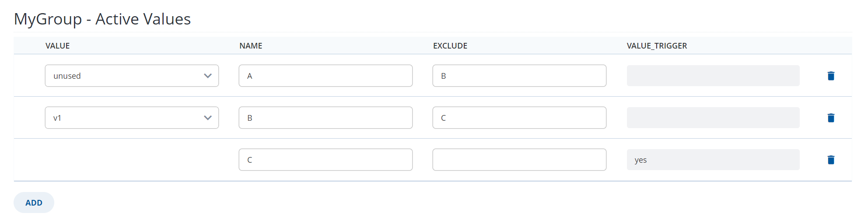Click the empty value trigger field in first row
868x220 pixels.
pos(713,76)
